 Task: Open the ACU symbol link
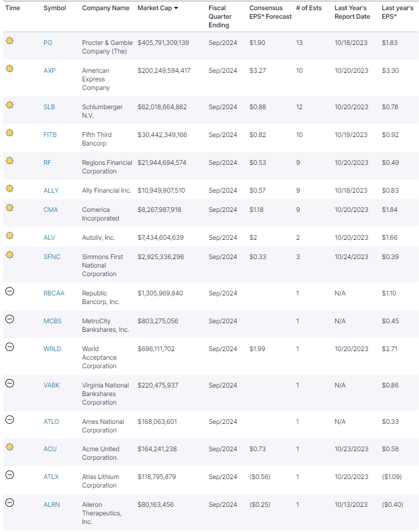pos(50,449)
